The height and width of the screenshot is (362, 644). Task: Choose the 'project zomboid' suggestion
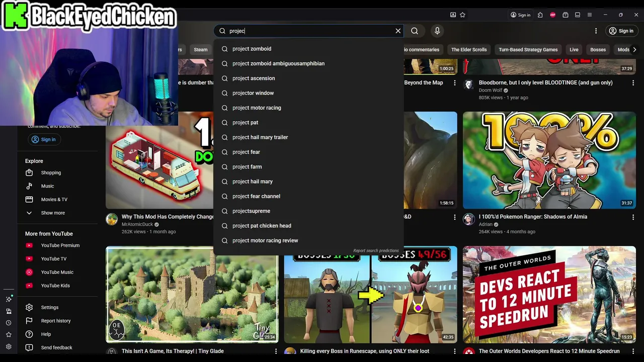tap(308, 49)
